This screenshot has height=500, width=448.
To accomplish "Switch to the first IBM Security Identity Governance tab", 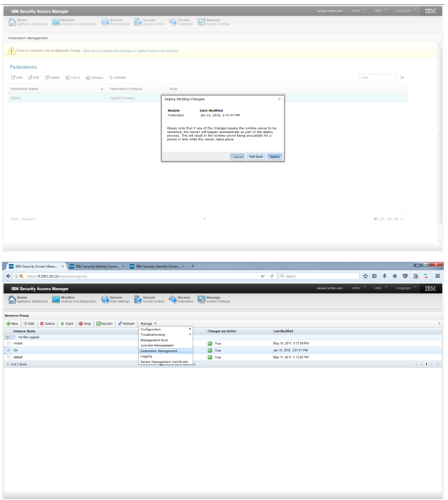I will point(97,266).
